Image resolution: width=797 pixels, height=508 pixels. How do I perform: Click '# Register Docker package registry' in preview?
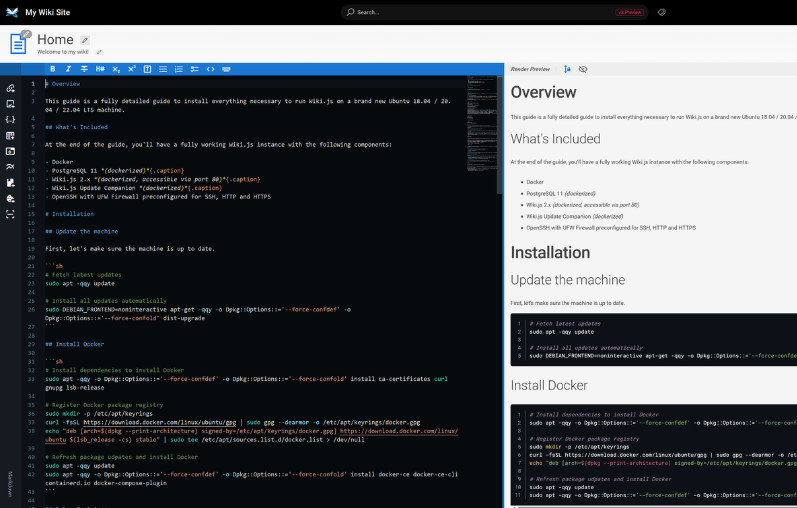pos(584,439)
